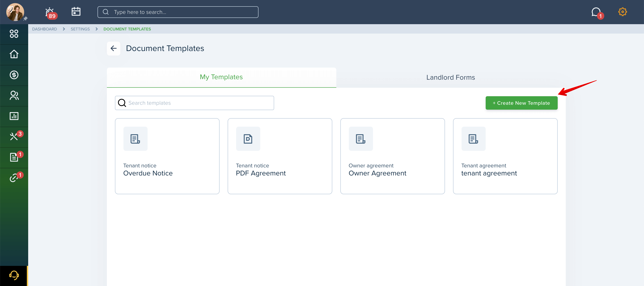Image resolution: width=644 pixels, height=286 pixels.
Task: Open the support headset icon
Action: (14, 275)
